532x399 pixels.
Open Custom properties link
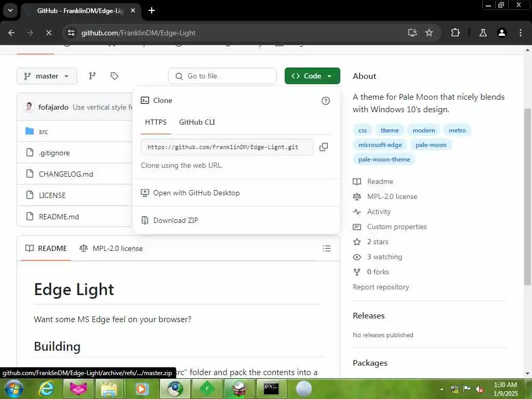click(x=390, y=227)
